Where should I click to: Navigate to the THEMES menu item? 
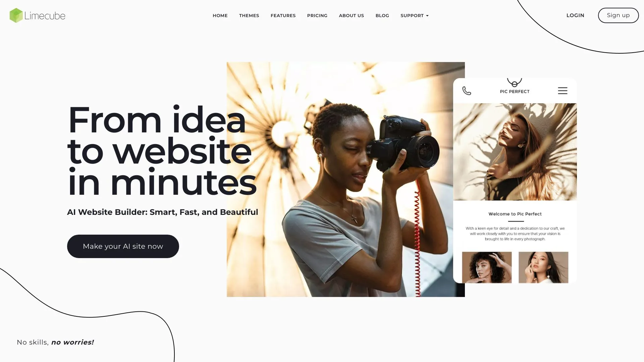(249, 15)
